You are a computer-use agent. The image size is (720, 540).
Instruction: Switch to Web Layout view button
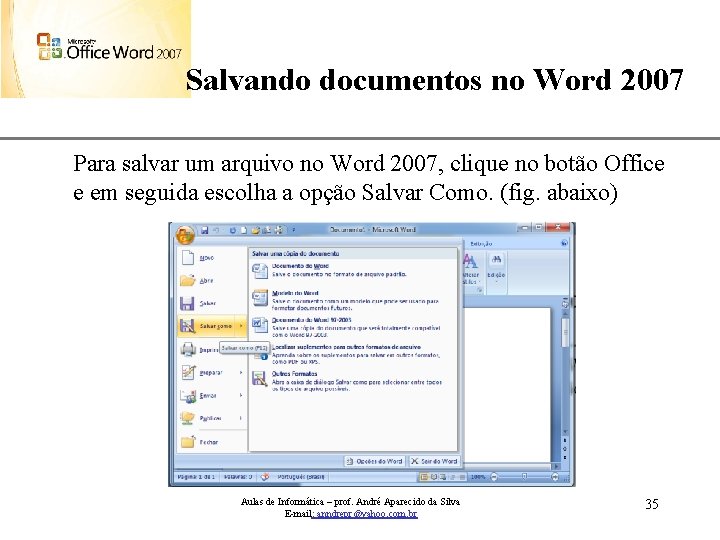[443, 477]
